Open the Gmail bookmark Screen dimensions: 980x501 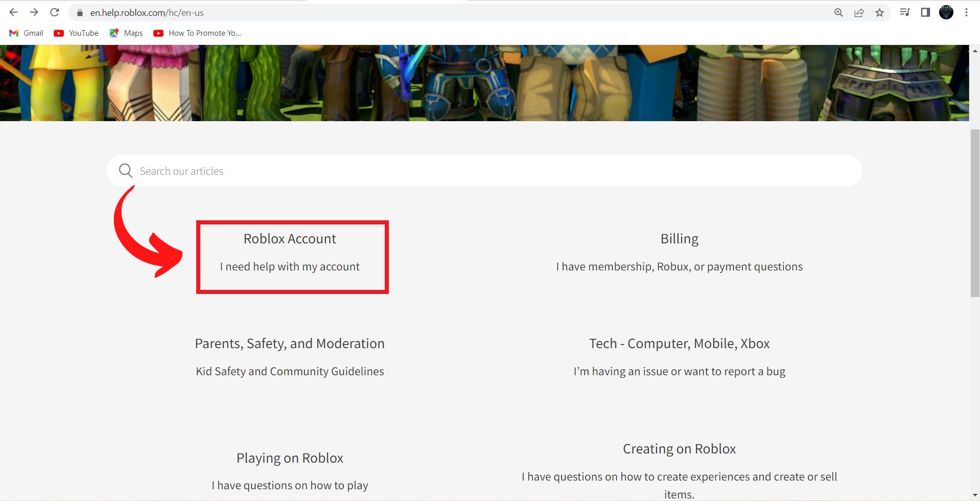(x=27, y=33)
